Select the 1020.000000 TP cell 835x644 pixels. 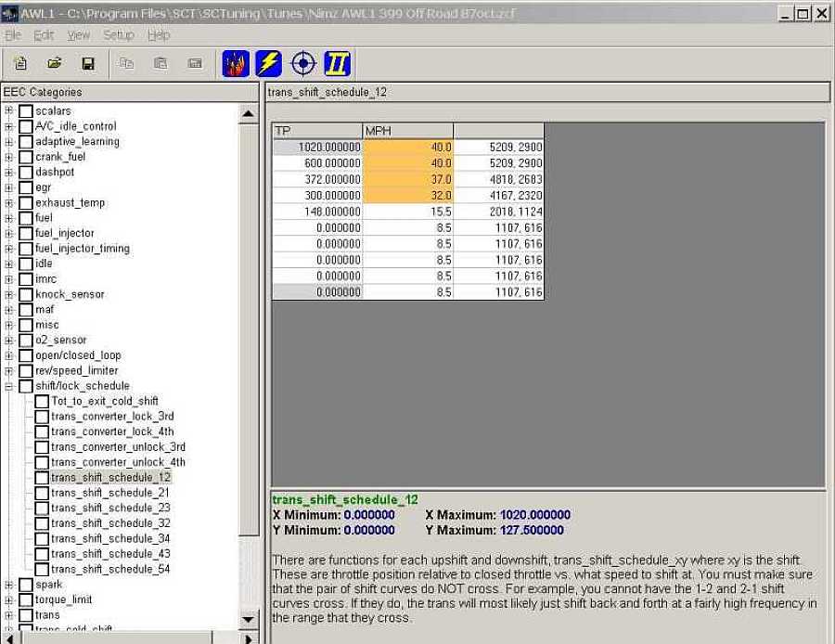[x=317, y=147]
